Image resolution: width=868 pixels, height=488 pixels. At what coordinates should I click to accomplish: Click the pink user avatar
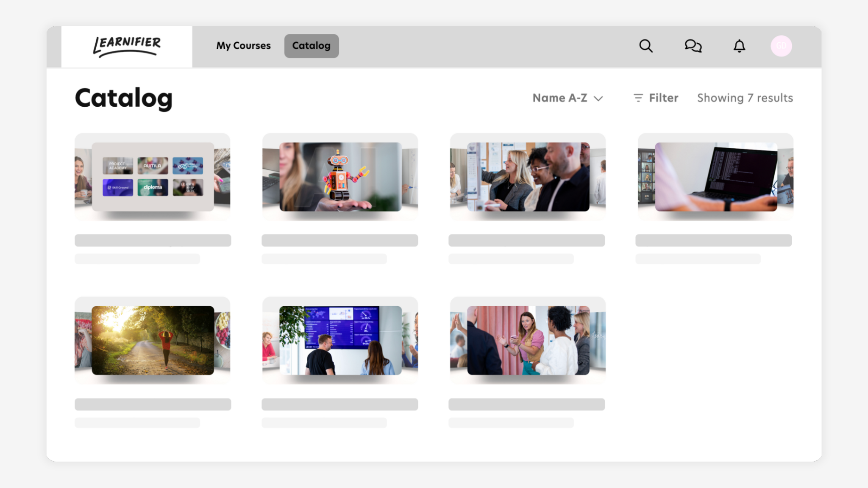[x=781, y=46]
